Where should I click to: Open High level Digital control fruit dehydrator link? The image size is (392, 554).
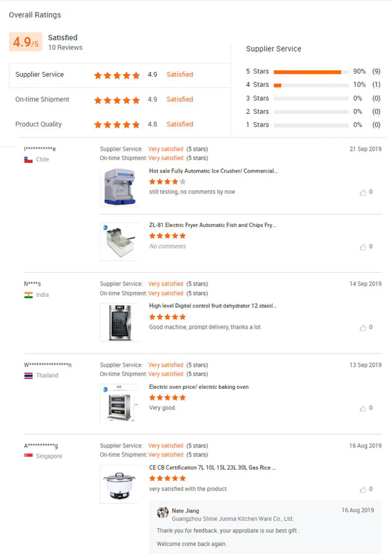pos(213,306)
